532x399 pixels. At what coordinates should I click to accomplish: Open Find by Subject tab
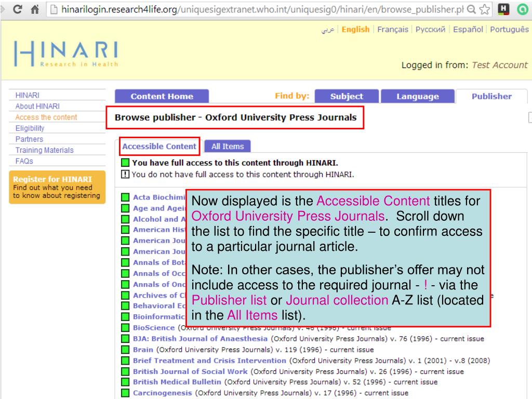click(347, 96)
